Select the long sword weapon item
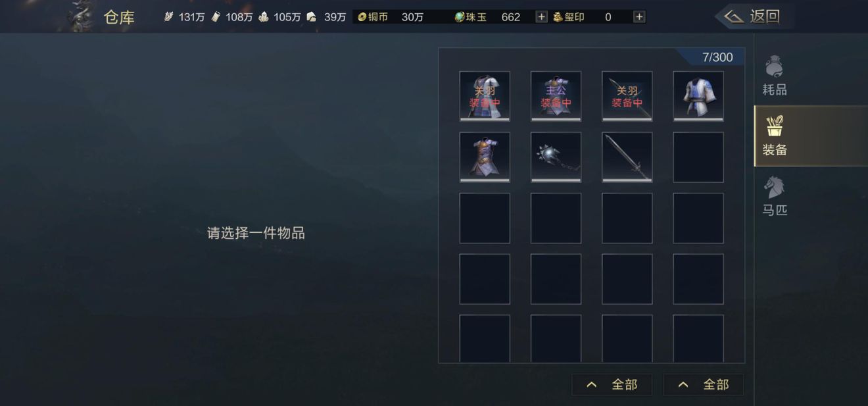The width and height of the screenshot is (868, 406). click(x=627, y=157)
